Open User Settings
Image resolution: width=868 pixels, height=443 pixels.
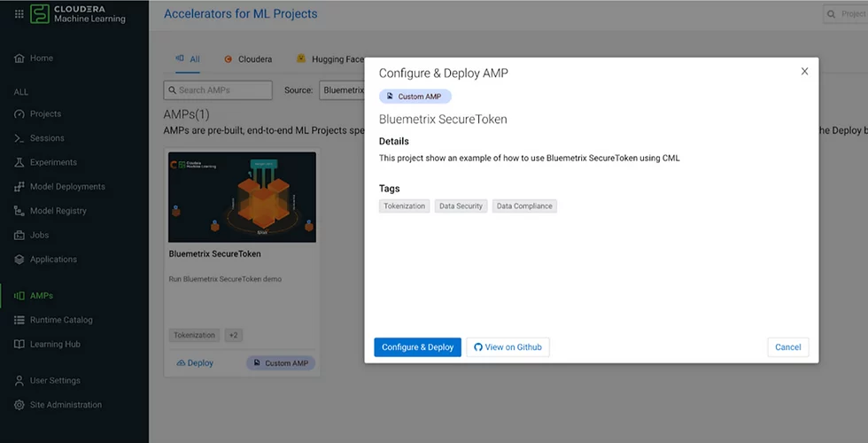[x=55, y=381]
